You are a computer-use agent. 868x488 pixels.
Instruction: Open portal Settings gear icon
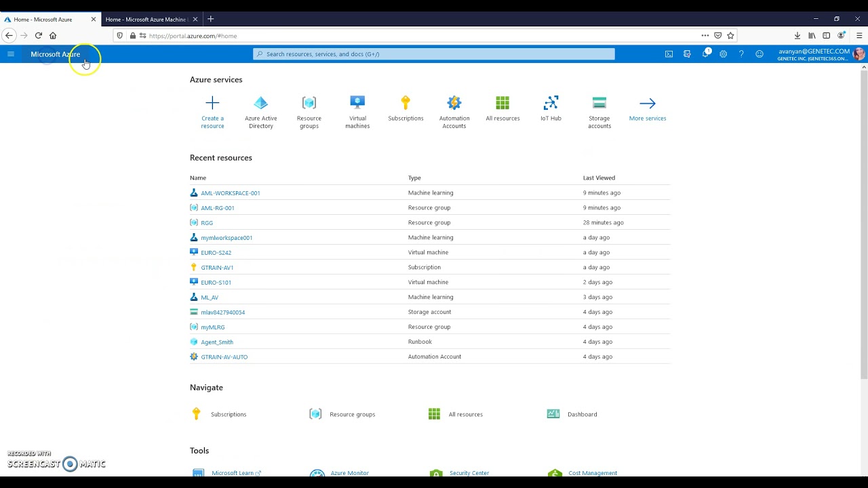click(723, 54)
